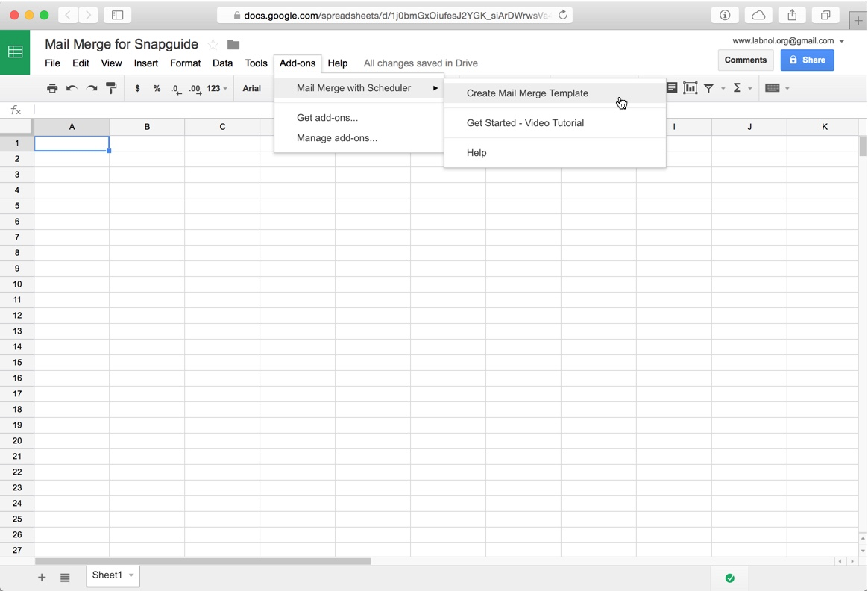Expand the Mail Merge with Scheduler submenu
This screenshot has height=591, width=868.
(x=359, y=87)
